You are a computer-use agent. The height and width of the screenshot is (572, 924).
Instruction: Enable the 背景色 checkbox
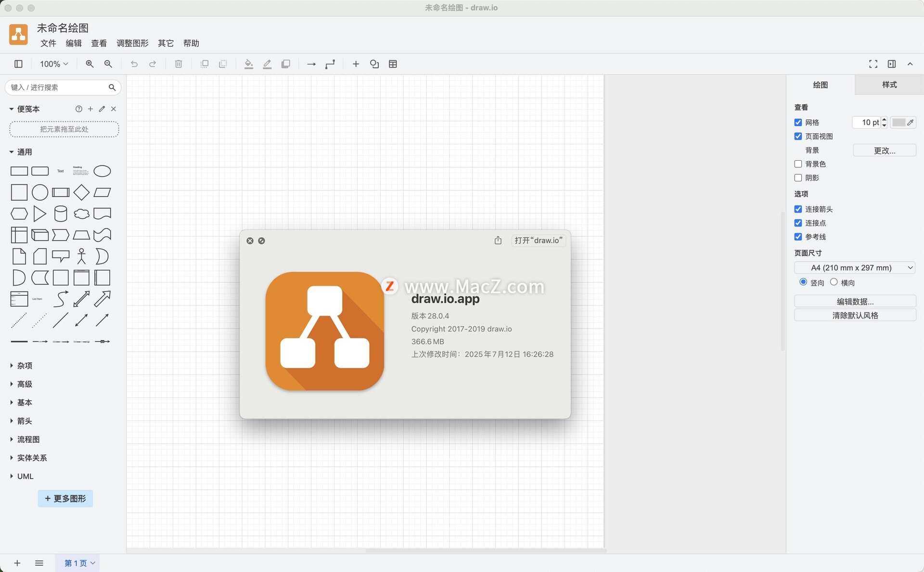click(x=798, y=164)
